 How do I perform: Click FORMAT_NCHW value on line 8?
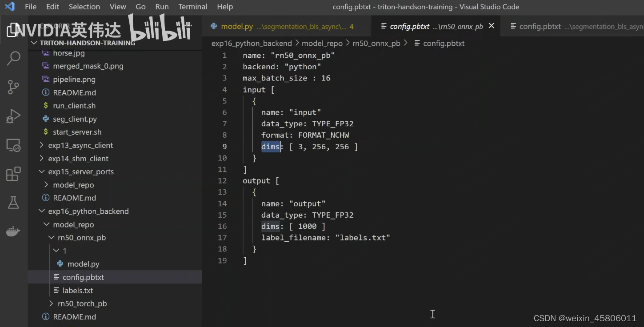[324, 135]
